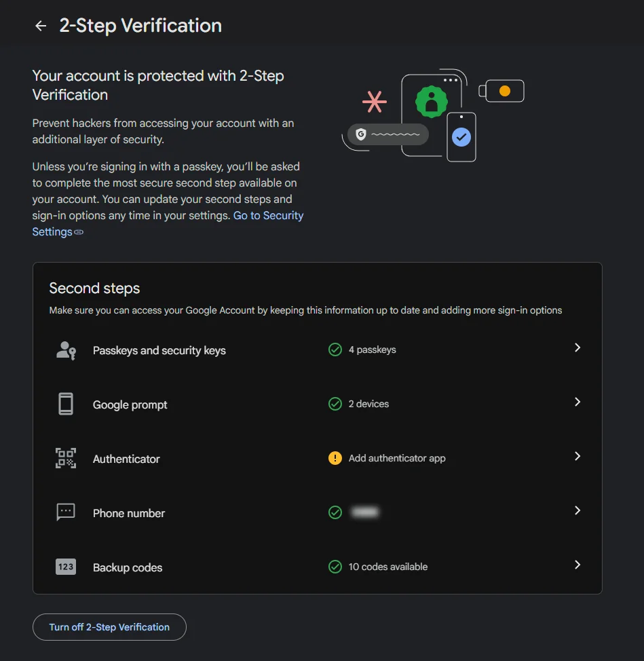
Task: Click the green checkmark next to 10 codes available
Action: click(335, 567)
